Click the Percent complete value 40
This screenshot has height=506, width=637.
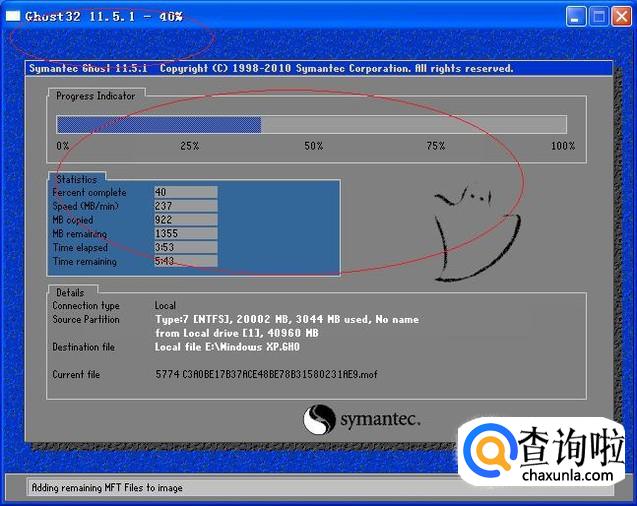point(186,192)
